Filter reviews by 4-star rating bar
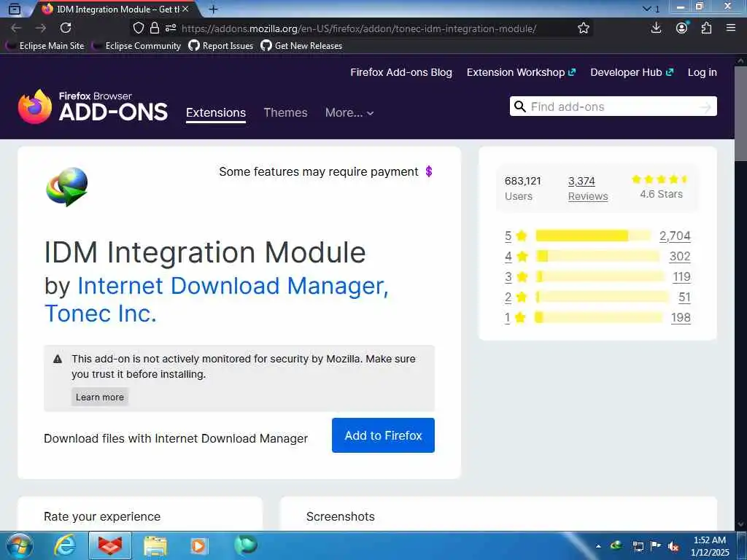Viewport: 747px width, 560px height. click(x=597, y=256)
